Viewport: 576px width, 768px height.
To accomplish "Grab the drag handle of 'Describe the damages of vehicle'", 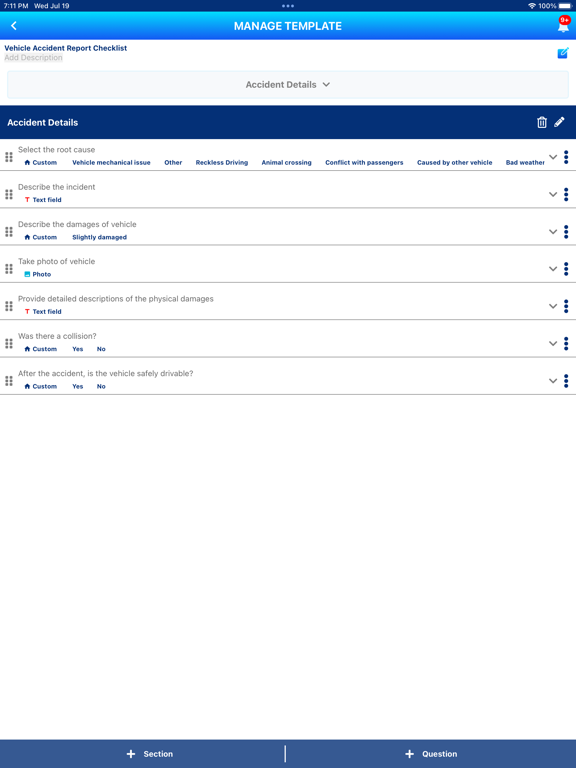I will coord(9,232).
